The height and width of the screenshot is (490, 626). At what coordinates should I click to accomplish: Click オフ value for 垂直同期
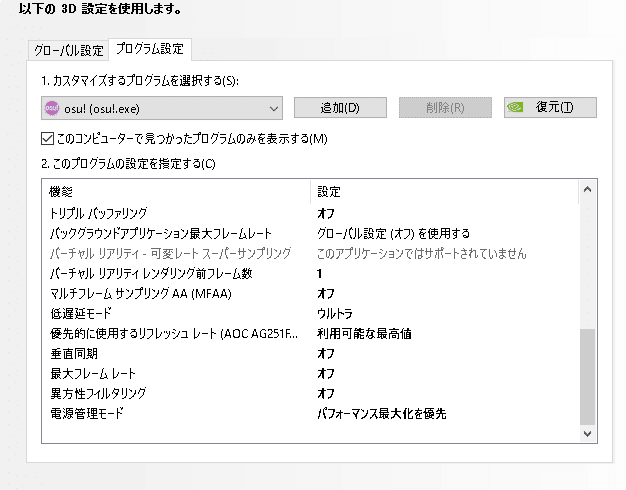[x=326, y=353]
